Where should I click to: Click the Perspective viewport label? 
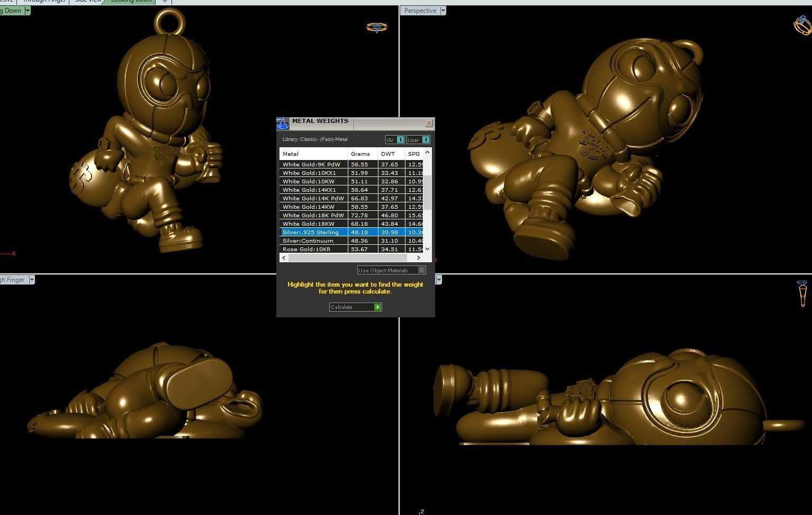click(x=420, y=11)
